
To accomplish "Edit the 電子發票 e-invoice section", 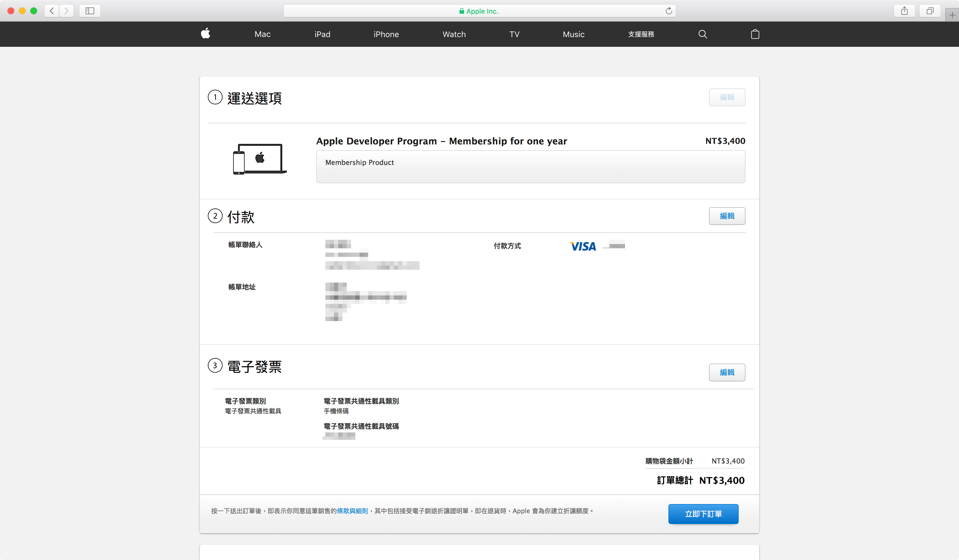I will pos(726,372).
